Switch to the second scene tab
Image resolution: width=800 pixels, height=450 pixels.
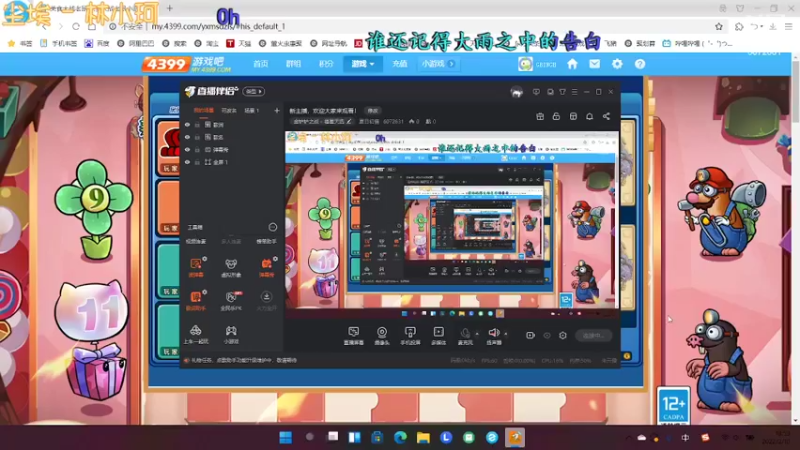click(229, 110)
